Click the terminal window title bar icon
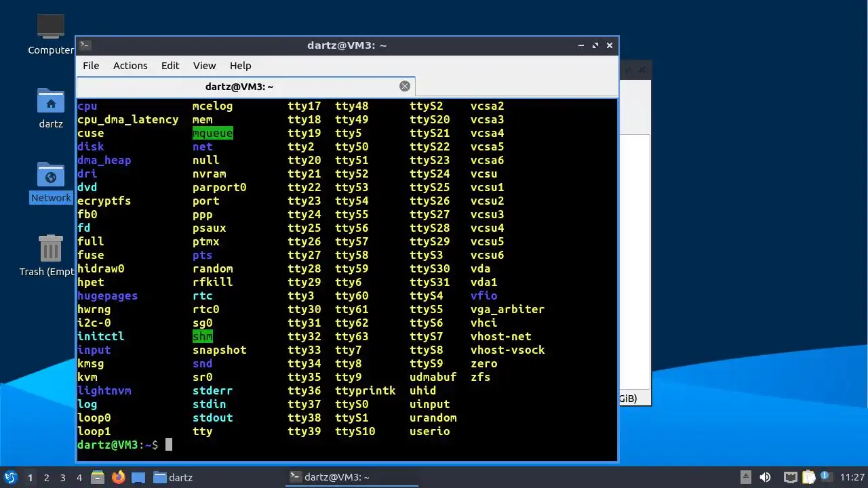The image size is (868, 488). 85,45
